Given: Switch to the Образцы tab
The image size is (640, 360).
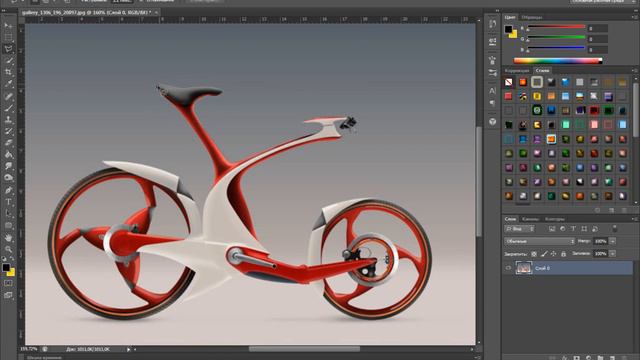Looking at the screenshot, I should 532,18.
